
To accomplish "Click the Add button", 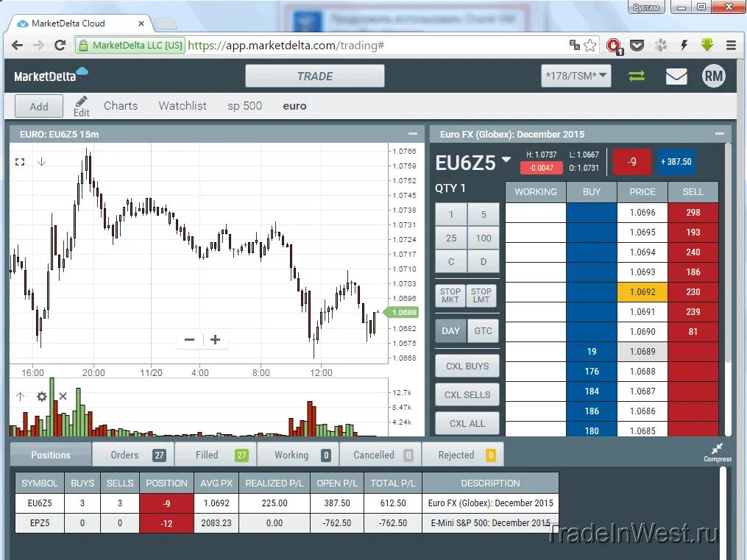I will point(39,106).
